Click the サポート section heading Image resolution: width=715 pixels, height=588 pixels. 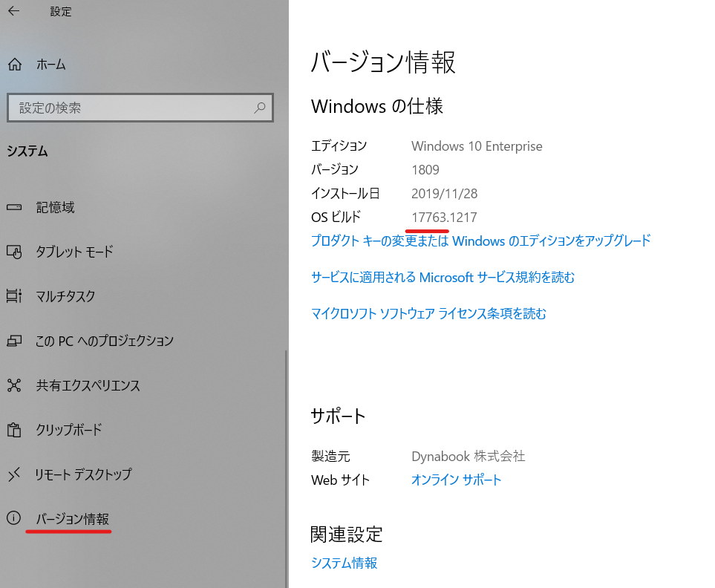[x=338, y=416]
